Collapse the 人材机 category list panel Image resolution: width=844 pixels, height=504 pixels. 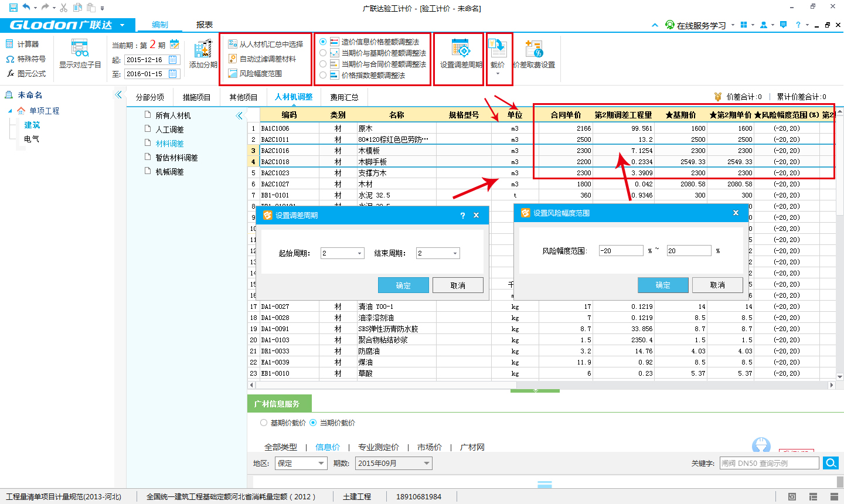239,115
